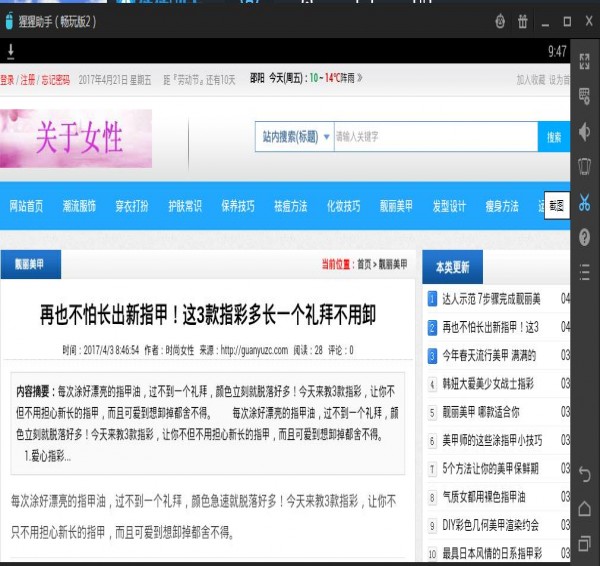Click the 登录 link
600x566 pixels.
pyautogui.click(x=7, y=80)
